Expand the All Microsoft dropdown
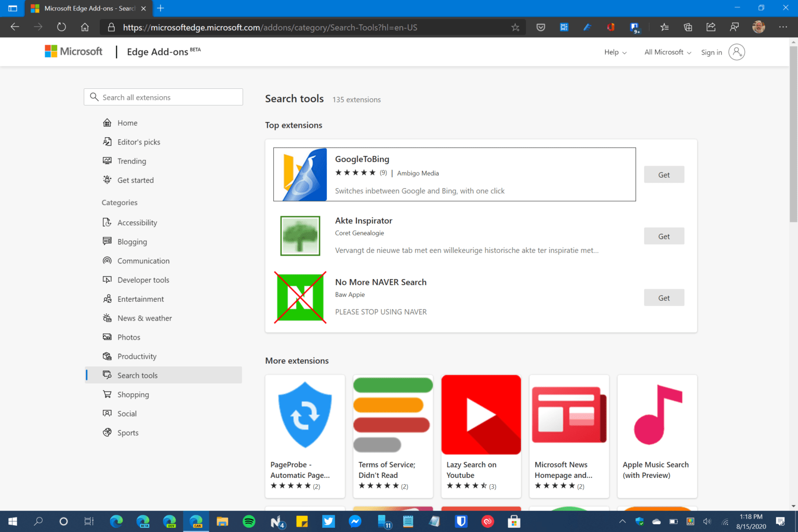798x532 pixels. pos(667,52)
